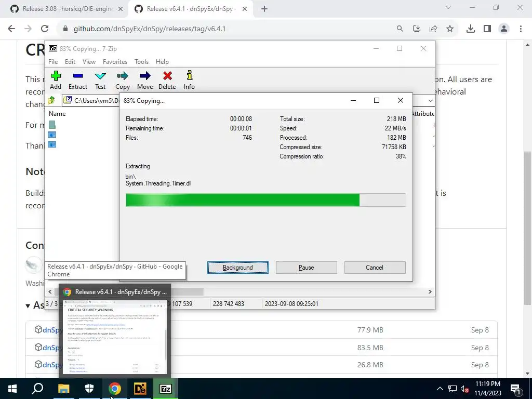Select the second file icon in 7-Zip list
Screen dimensions: 532x399
(x=52, y=135)
